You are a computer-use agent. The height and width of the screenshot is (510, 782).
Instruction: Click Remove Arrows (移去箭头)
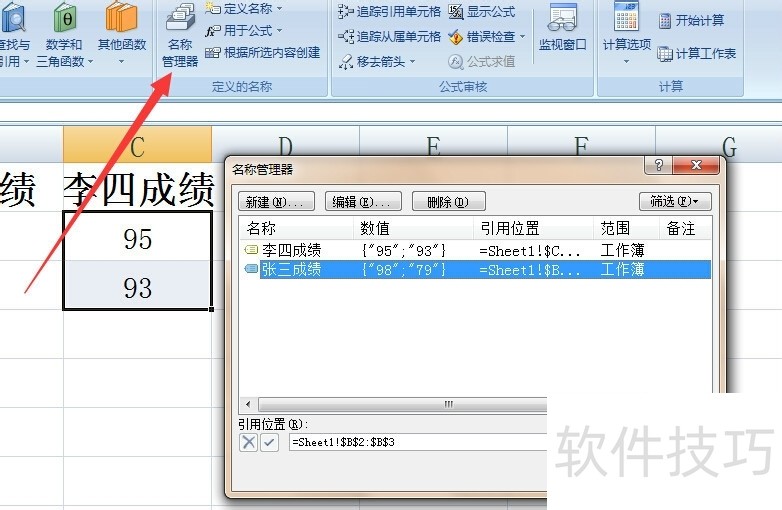[x=372, y=62]
